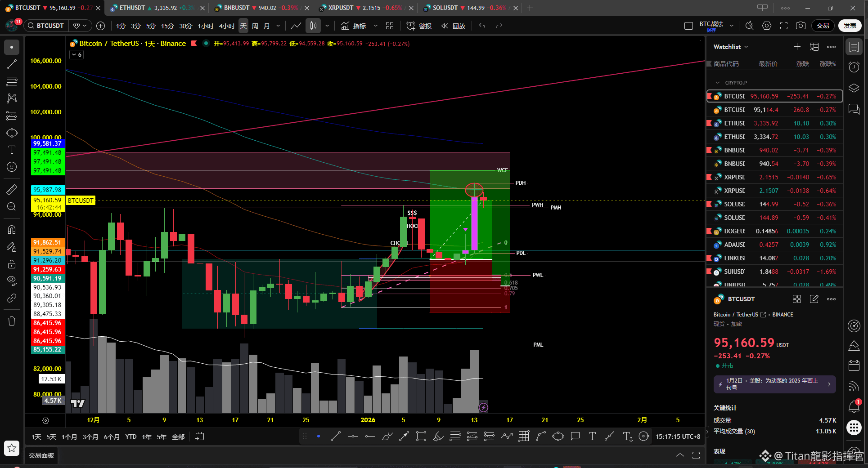868x468 pixels.
Task: Expand the timeframe interval dropdown arrow
Action: coord(278,26)
